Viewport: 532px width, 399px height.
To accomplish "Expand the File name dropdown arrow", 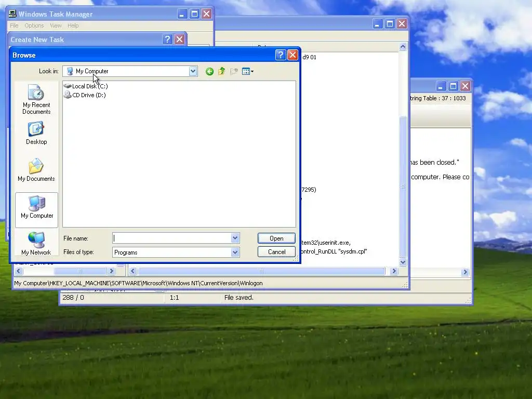I will click(235, 238).
